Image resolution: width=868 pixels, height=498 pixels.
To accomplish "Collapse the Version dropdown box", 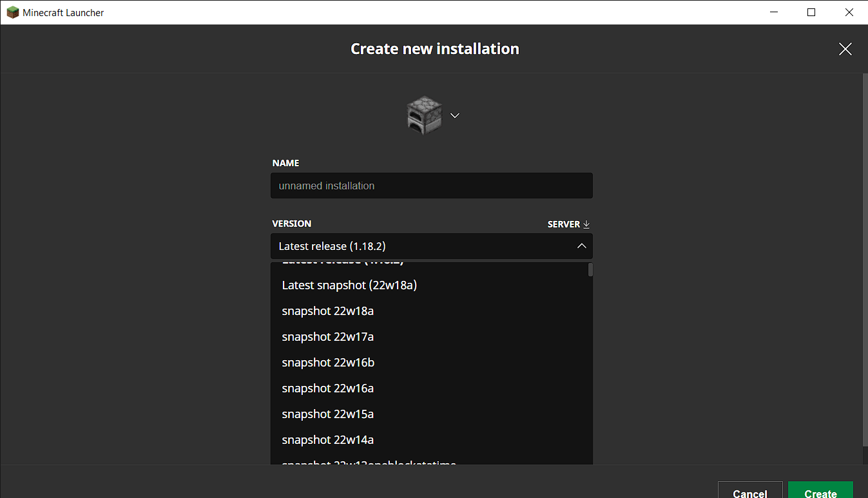I will coord(431,246).
